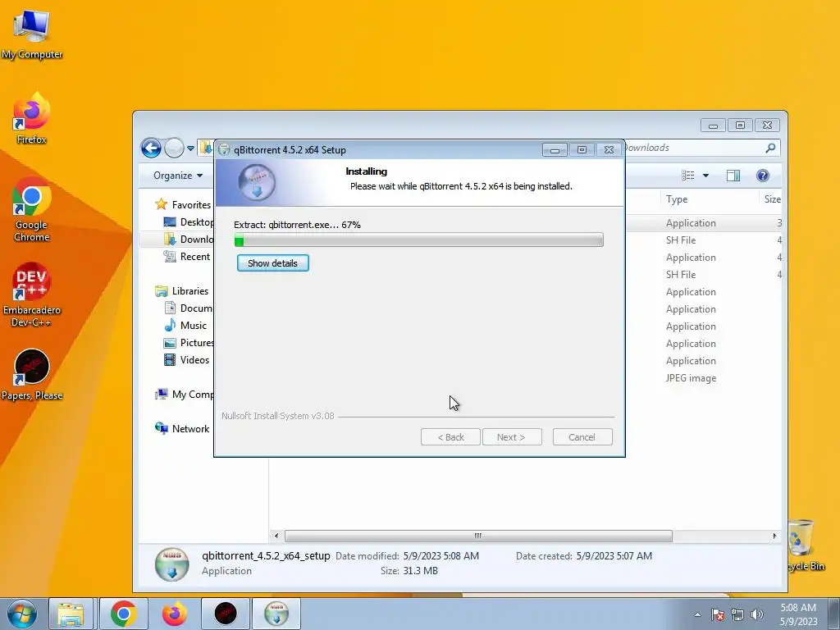Open Papers, Please from the taskbar
The height and width of the screenshot is (630, 840).
pos(225,614)
